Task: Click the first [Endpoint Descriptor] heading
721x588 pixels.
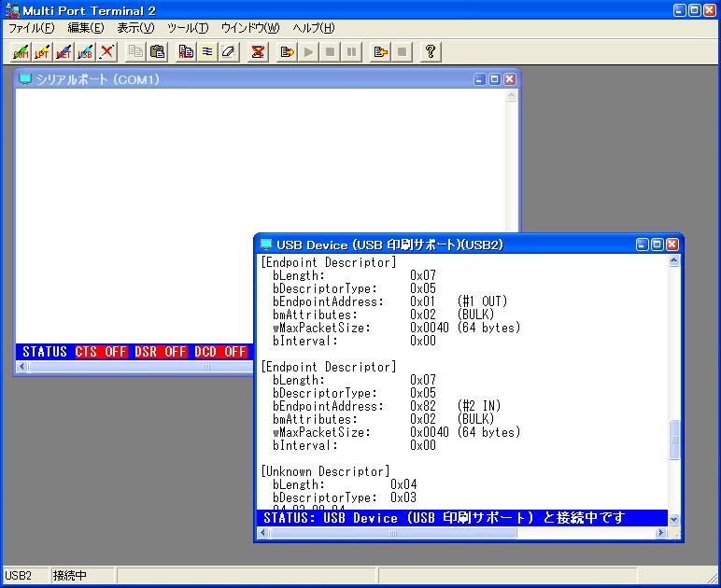Action: pyautogui.click(x=329, y=262)
